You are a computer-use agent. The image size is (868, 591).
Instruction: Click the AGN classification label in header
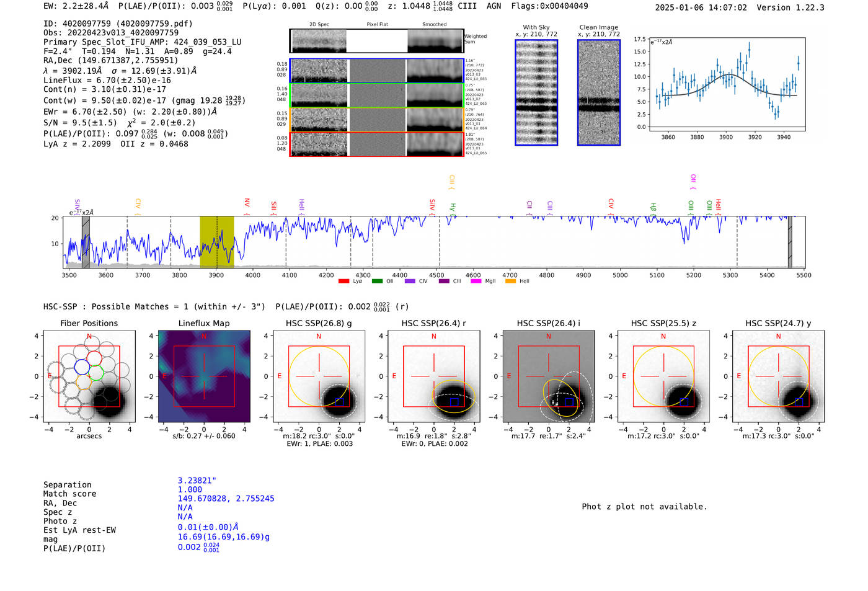pos(494,6)
